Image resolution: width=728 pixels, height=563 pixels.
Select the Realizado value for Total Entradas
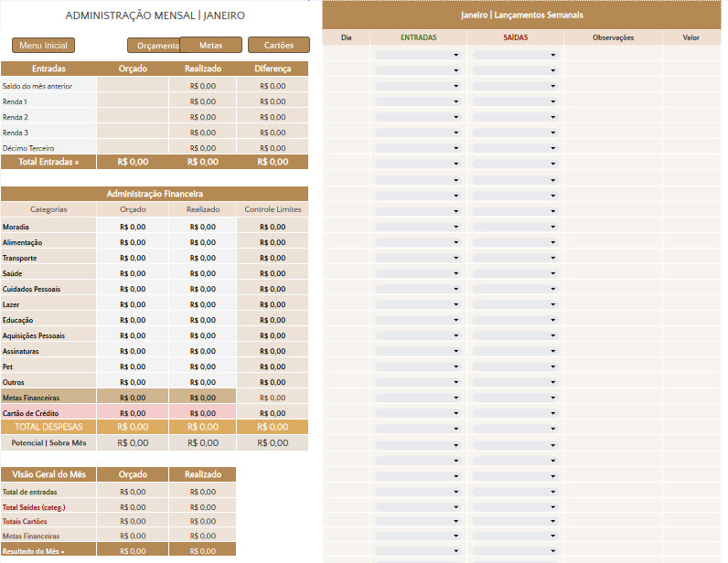tap(203, 162)
